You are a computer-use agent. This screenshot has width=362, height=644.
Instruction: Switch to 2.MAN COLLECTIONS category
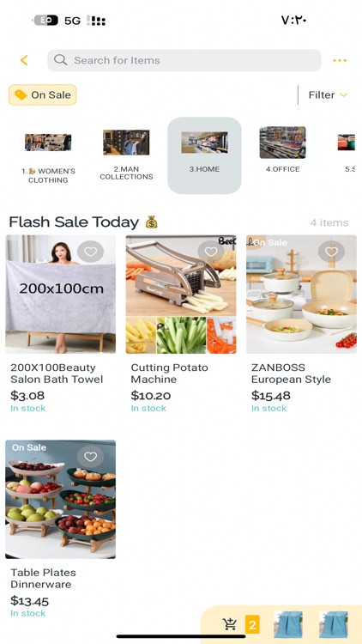(126, 155)
